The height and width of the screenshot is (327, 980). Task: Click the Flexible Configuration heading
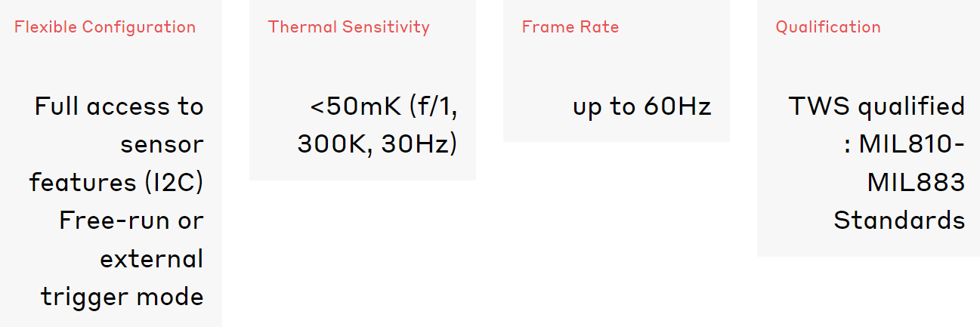[105, 27]
